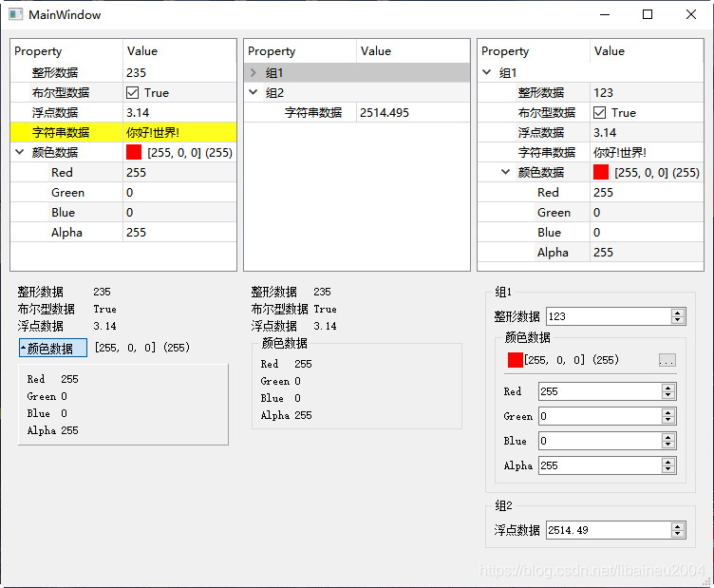Collapse 颜色数据 row in the left property tree
The image size is (714, 588).
20,152
